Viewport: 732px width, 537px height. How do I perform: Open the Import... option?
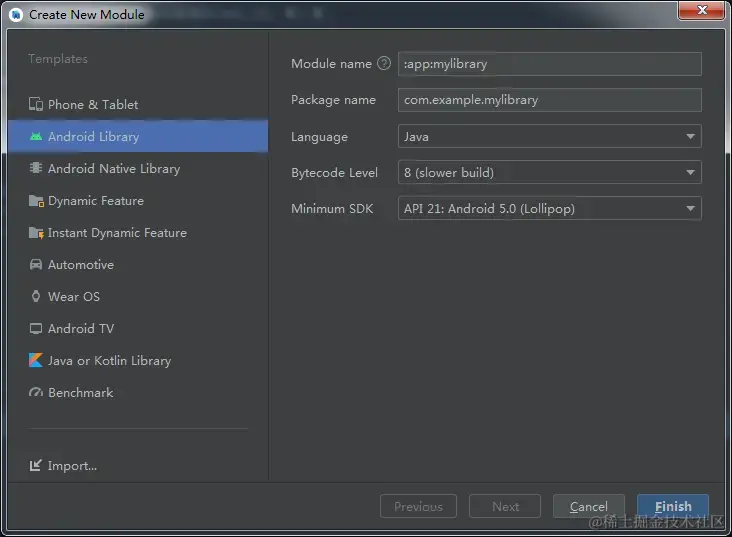(x=63, y=466)
